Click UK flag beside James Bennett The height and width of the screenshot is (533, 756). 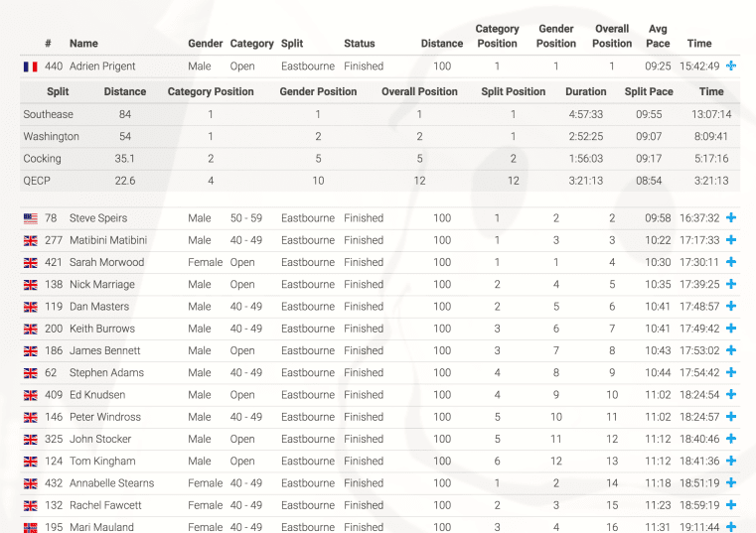pos(31,351)
